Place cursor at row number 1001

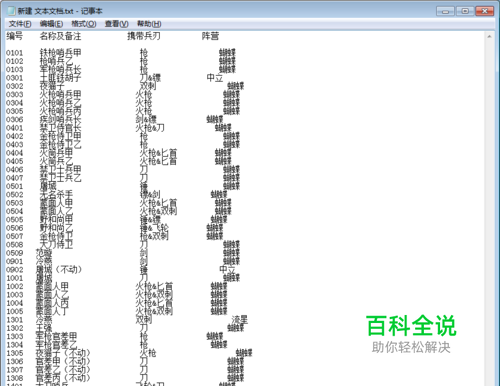point(15,278)
